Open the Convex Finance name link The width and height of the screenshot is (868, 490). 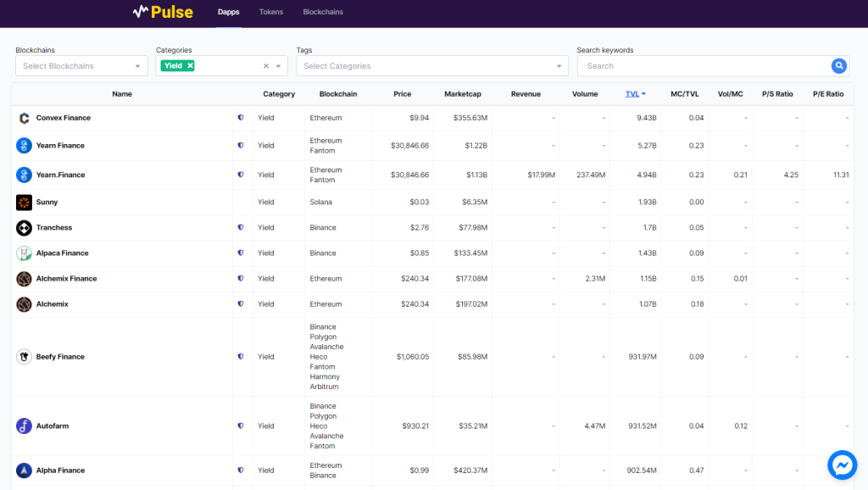63,118
